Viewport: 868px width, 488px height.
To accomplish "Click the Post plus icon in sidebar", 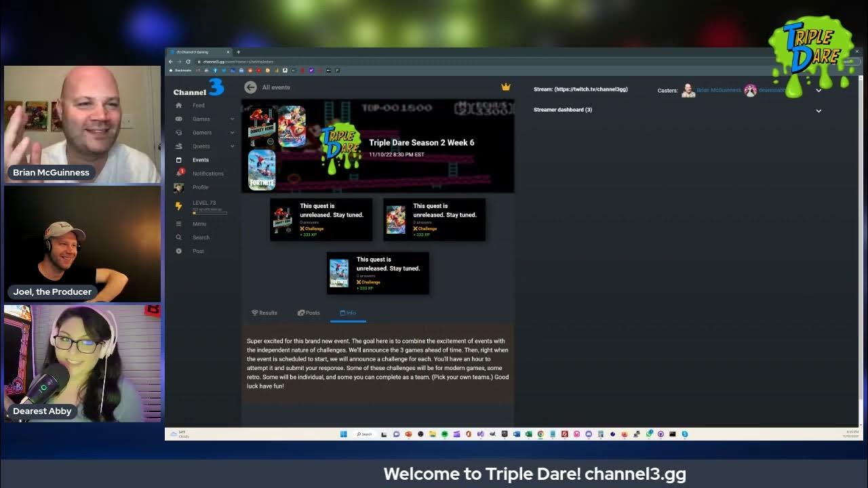I will [179, 251].
